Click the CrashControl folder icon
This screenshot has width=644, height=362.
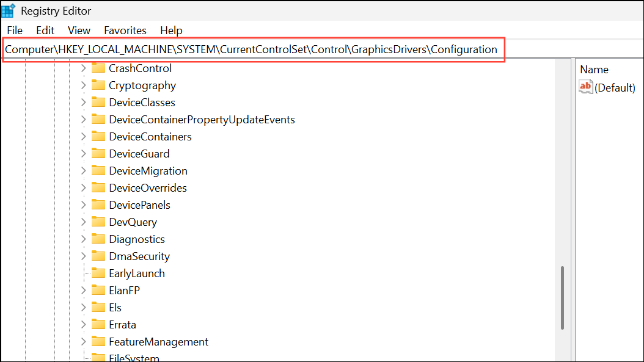(x=98, y=68)
